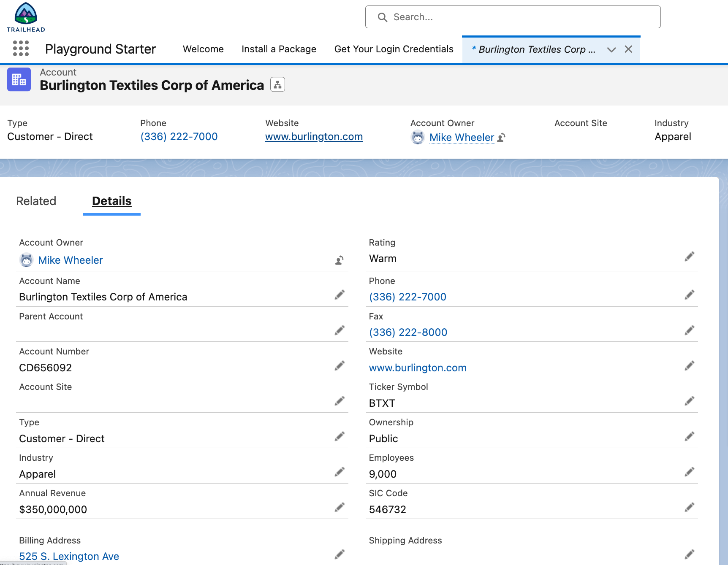Edit Shipping Address pencil icon
The width and height of the screenshot is (728, 565).
[690, 554]
